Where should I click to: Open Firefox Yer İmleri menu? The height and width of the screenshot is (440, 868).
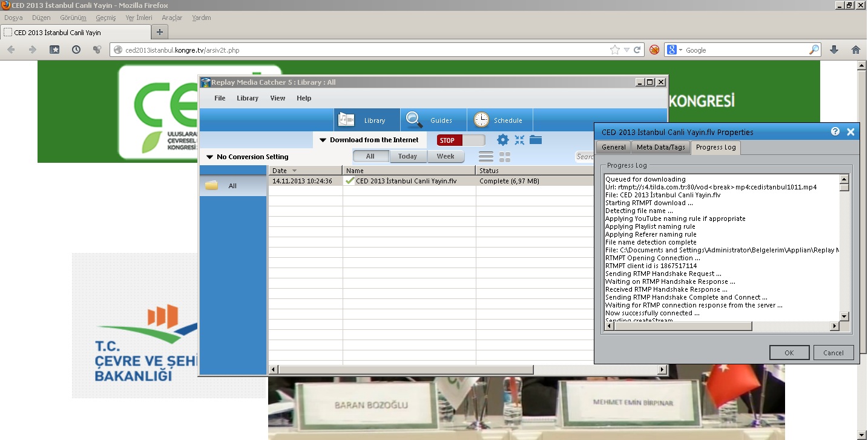(x=139, y=18)
